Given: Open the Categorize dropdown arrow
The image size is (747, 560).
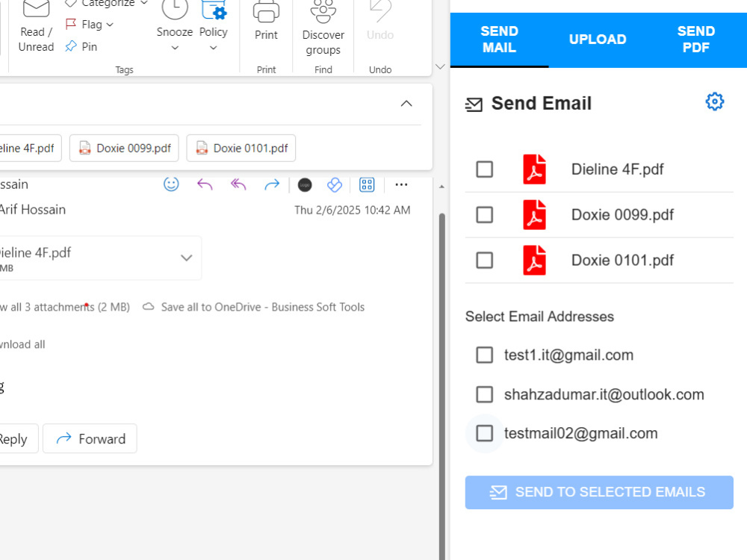Looking at the screenshot, I should pos(143,3).
